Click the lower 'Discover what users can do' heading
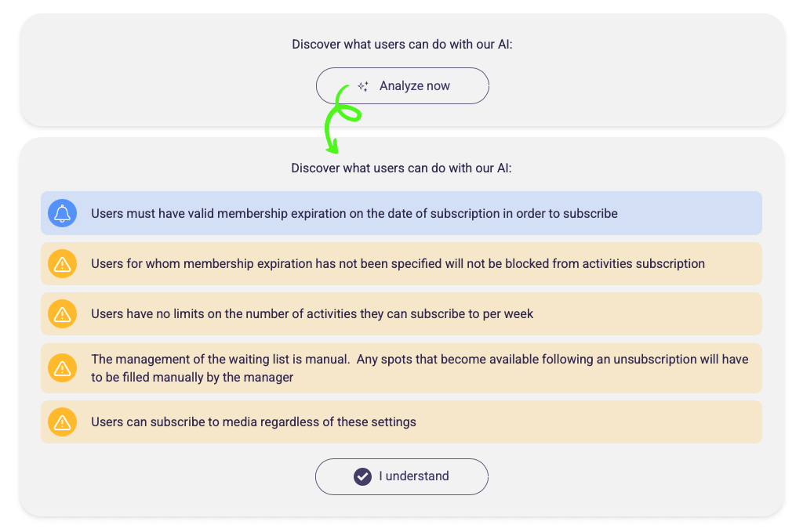803x532 pixels. click(x=401, y=168)
